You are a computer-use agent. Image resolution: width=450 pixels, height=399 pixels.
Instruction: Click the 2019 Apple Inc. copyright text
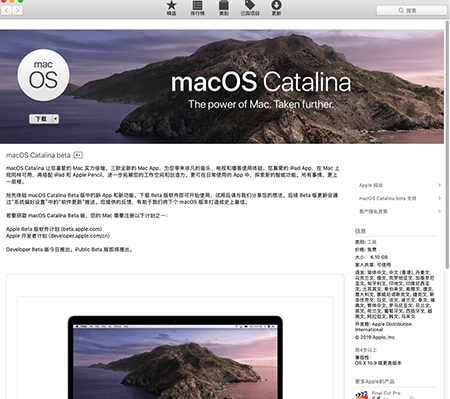375,337
